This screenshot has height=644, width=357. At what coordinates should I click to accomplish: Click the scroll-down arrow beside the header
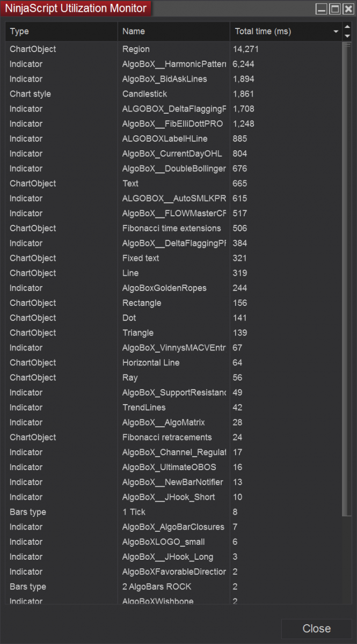(x=347, y=36)
